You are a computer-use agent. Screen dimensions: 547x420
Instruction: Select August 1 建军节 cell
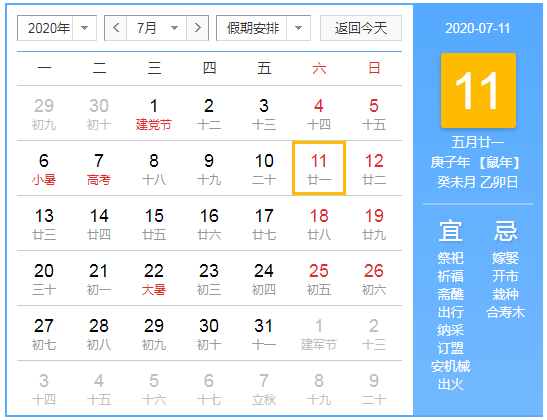319,334
